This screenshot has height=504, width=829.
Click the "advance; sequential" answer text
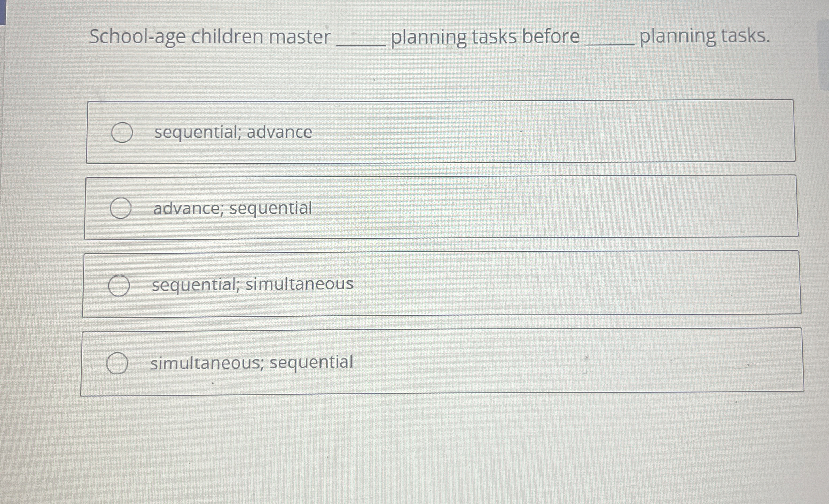coord(232,209)
